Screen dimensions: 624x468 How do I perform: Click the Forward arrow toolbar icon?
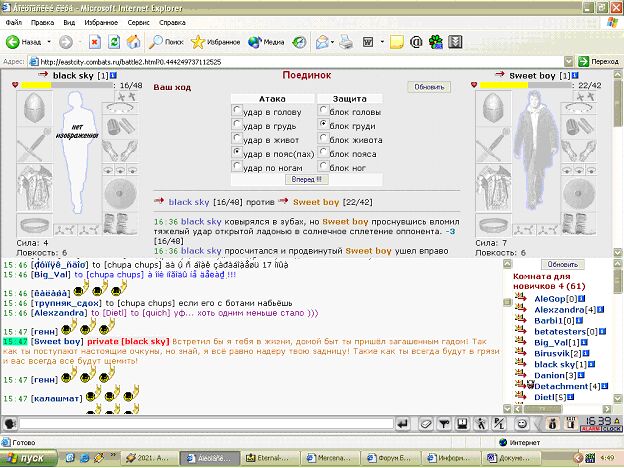tap(66, 42)
